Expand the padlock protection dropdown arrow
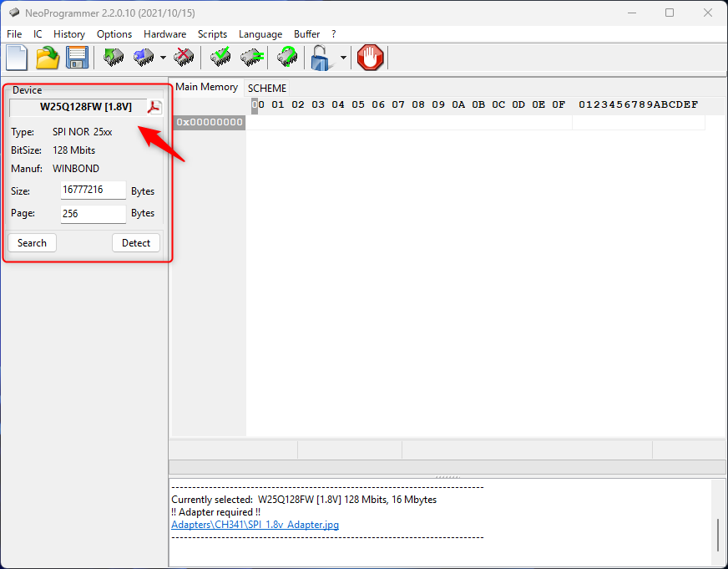Viewport: 728px width, 569px height. [343, 58]
